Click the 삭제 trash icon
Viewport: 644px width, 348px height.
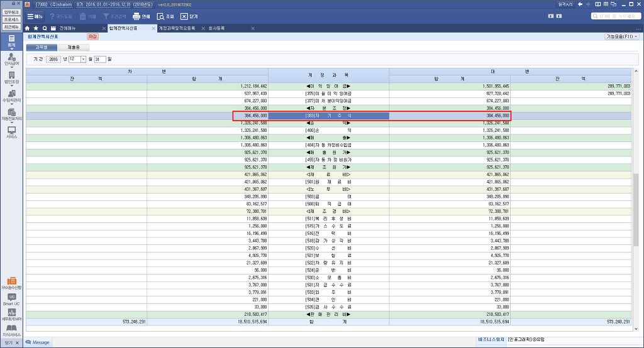(82, 16)
